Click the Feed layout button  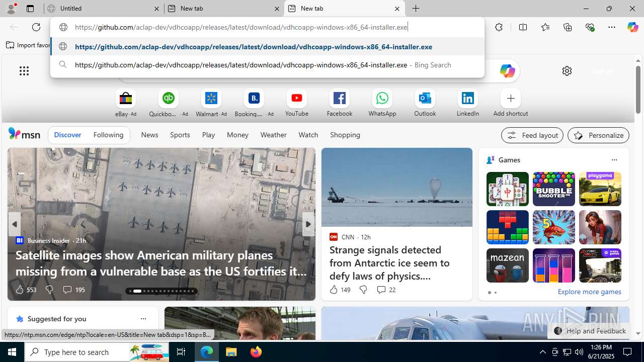(x=532, y=135)
